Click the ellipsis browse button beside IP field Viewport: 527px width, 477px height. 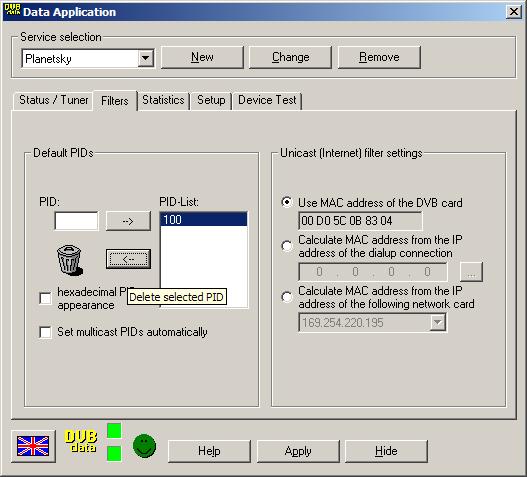(x=471, y=272)
